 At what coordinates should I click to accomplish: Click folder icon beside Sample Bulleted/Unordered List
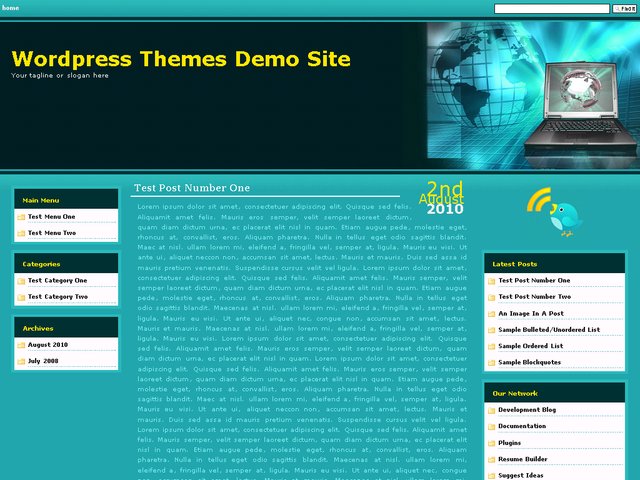coord(491,330)
